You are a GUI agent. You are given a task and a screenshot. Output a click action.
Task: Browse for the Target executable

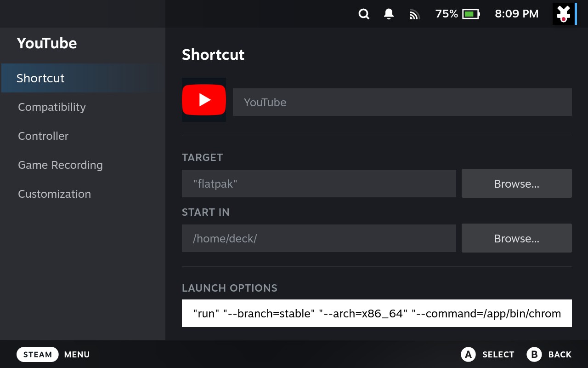click(x=517, y=184)
